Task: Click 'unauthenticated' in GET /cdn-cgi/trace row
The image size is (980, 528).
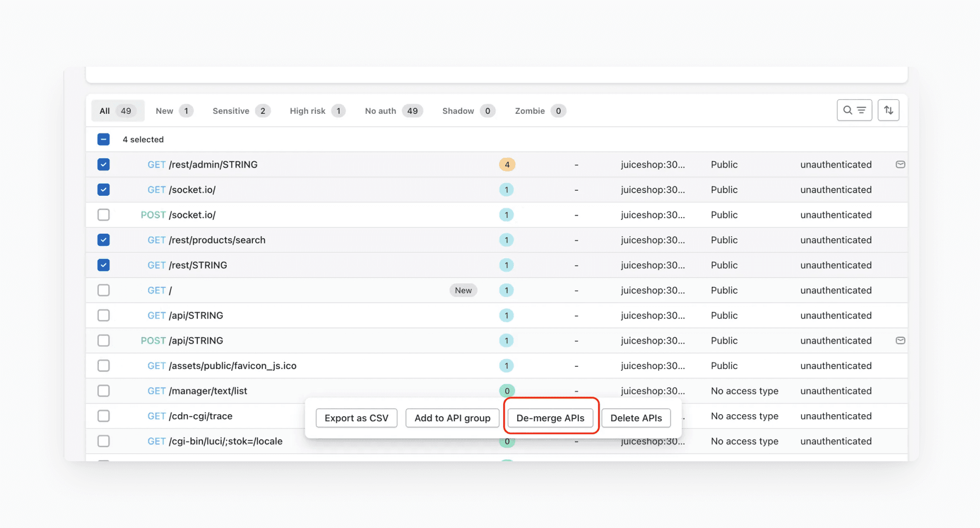Action: [836, 416]
